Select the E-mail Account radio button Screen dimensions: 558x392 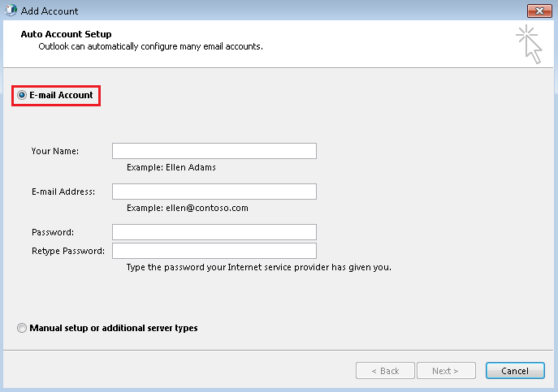[x=22, y=95]
